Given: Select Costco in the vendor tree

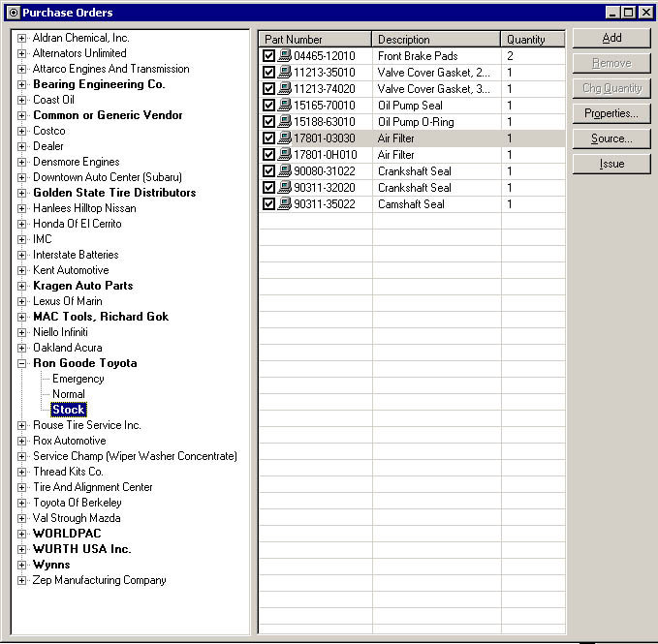Looking at the screenshot, I should (x=49, y=131).
